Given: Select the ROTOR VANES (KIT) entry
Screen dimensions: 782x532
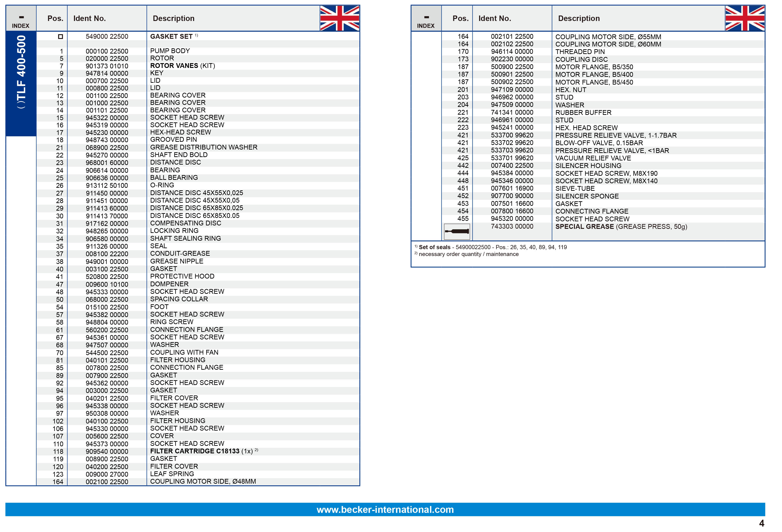Looking at the screenshot, I should [182, 66].
